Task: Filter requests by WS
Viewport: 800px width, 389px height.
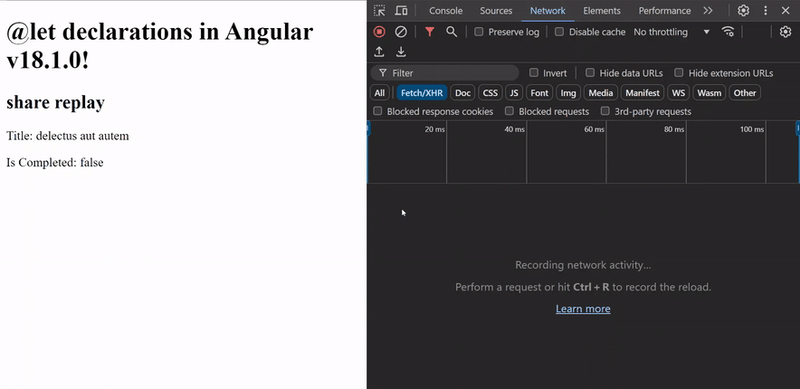Action: (679, 93)
